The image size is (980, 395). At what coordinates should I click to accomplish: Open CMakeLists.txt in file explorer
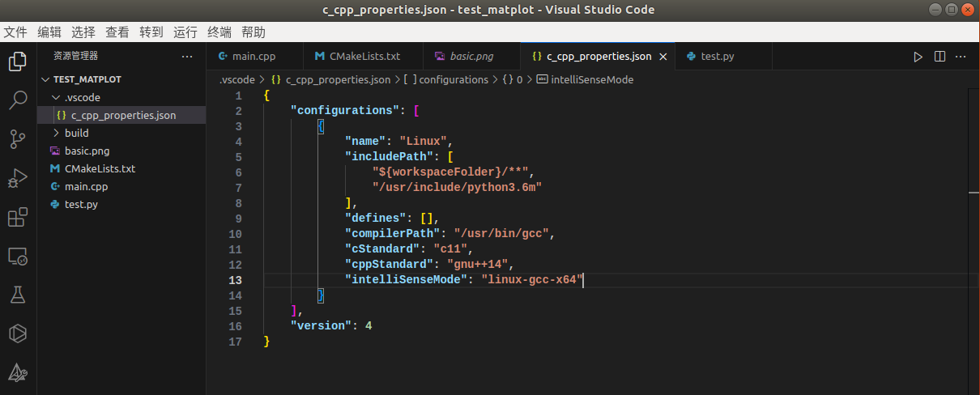[x=100, y=168]
